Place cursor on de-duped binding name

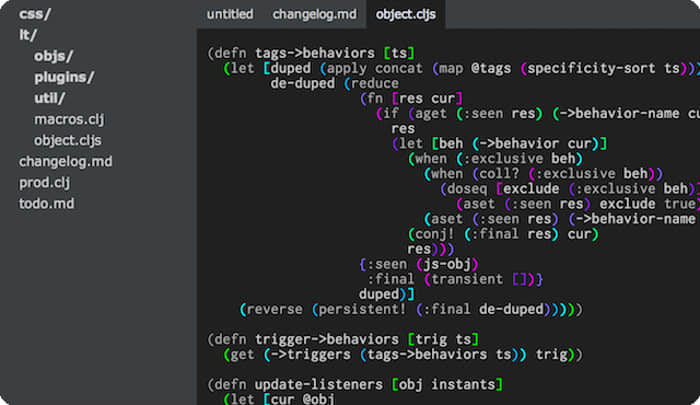pos(303,84)
